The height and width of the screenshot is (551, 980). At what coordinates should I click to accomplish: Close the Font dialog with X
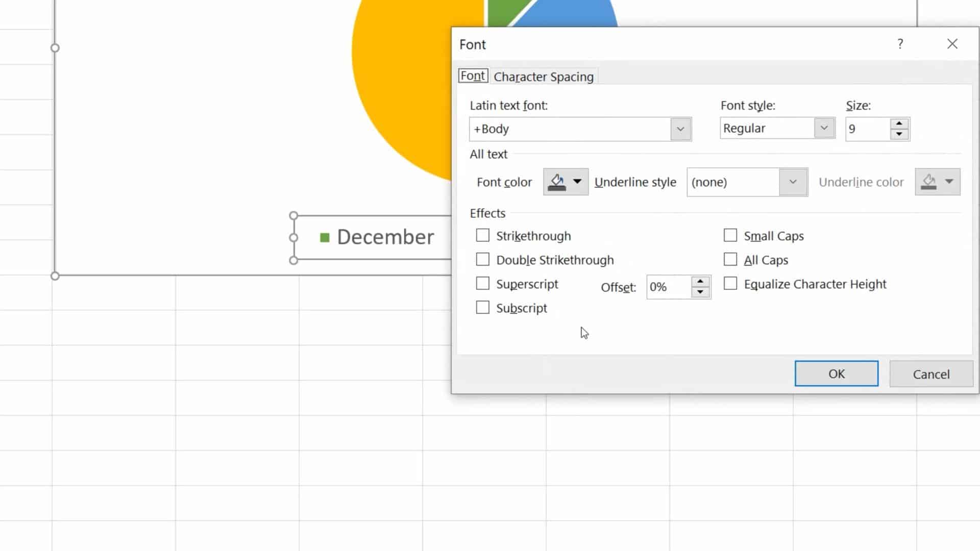click(x=952, y=44)
